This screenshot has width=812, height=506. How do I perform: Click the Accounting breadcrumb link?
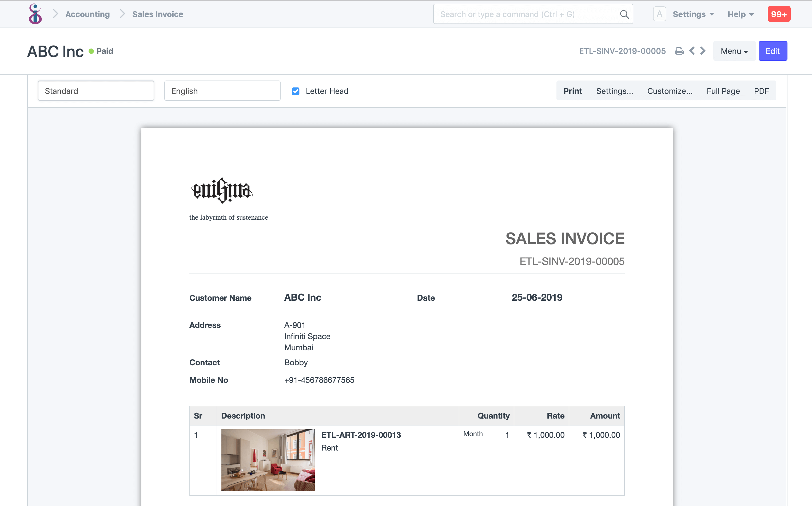(87, 13)
